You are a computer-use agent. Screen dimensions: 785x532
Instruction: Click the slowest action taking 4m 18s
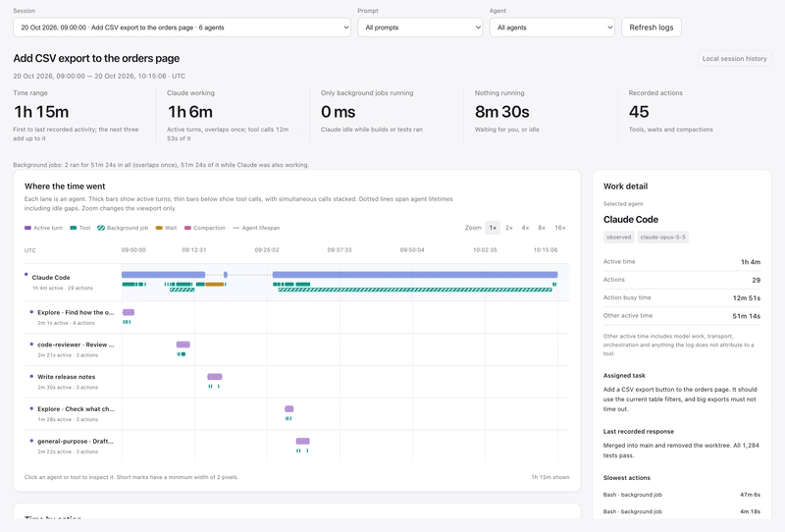681,511
